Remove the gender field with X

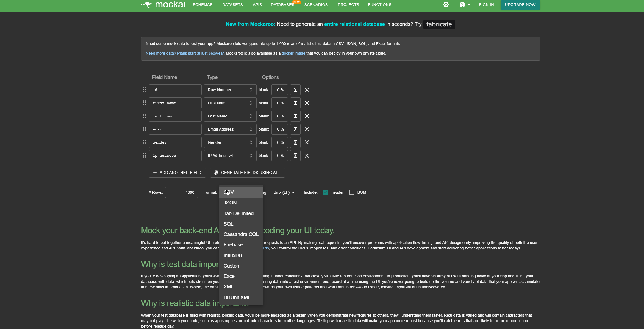coord(307,142)
